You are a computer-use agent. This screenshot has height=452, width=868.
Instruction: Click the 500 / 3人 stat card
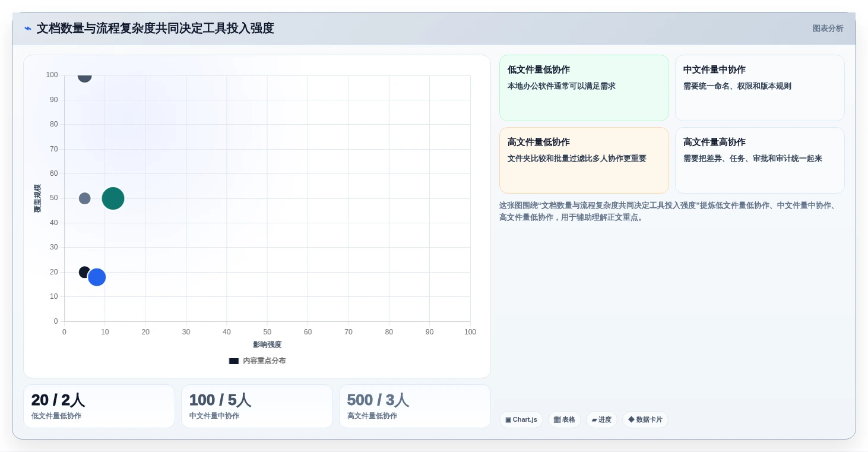coord(415,406)
